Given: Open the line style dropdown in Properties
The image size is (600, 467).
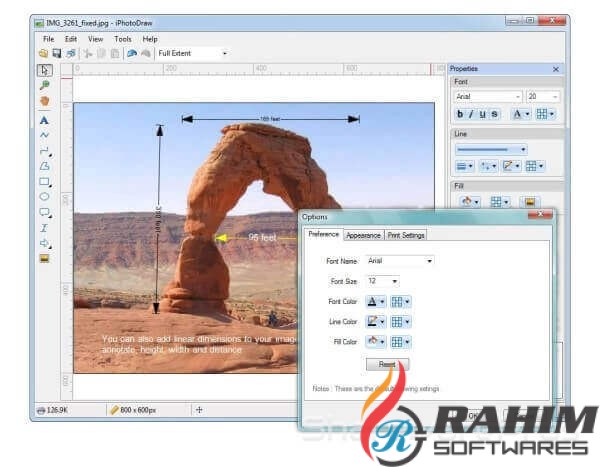Looking at the screenshot, I should point(491,149).
